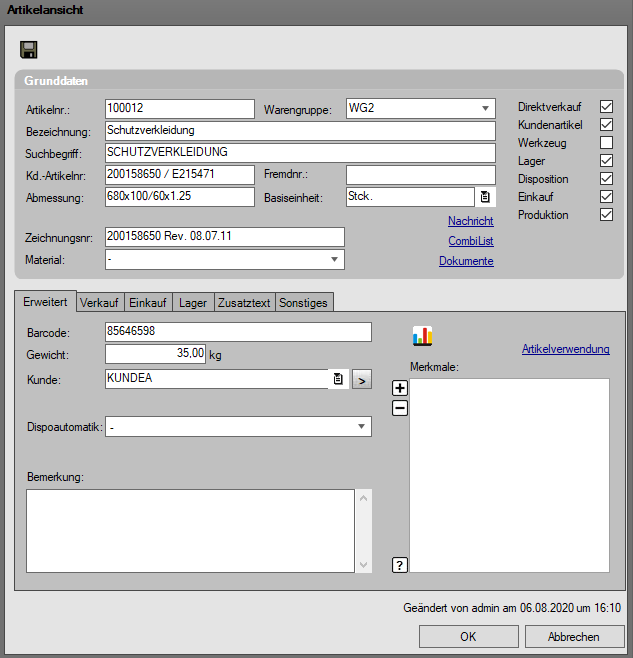Focus the Barcode input field
633x658 pixels.
pyautogui.click(x=238, y=332)
